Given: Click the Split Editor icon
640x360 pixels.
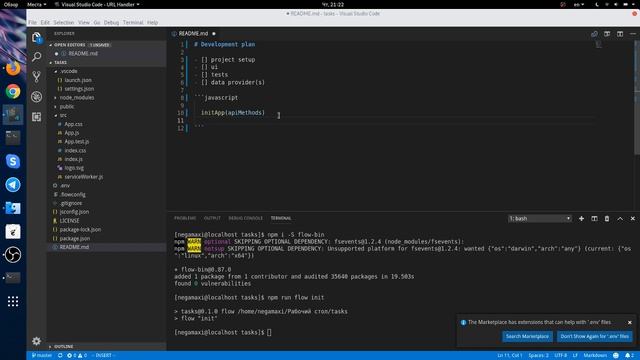Looking at the screenshot, I should tap(620, 33).
